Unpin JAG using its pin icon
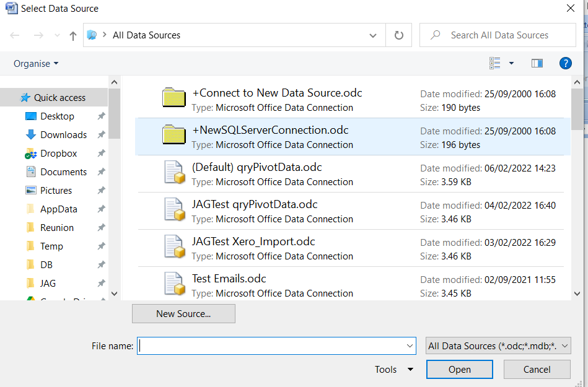The image size is (588, 387). [101, 283]
